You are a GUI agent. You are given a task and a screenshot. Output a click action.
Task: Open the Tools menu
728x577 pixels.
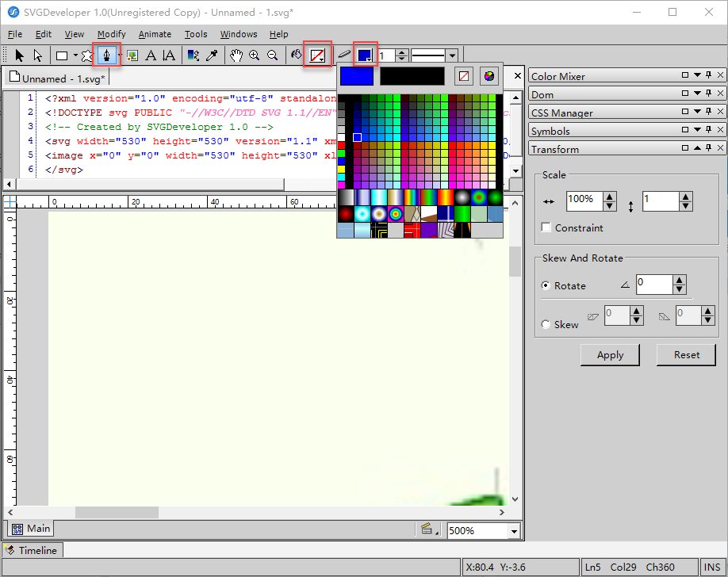[x=195, y=34]
